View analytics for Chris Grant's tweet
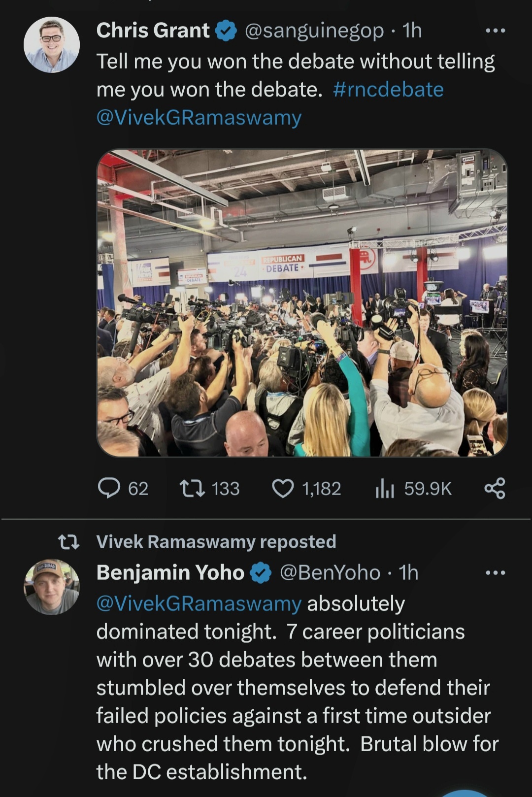This screenshot has width=532, height=797. (385, 488)
